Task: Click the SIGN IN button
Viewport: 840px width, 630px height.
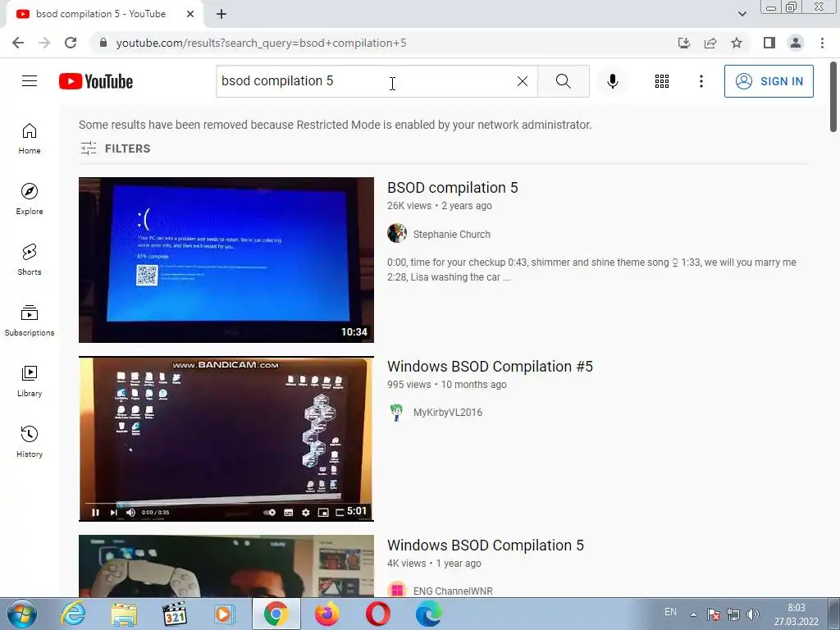Action: (x=769, y=81)
